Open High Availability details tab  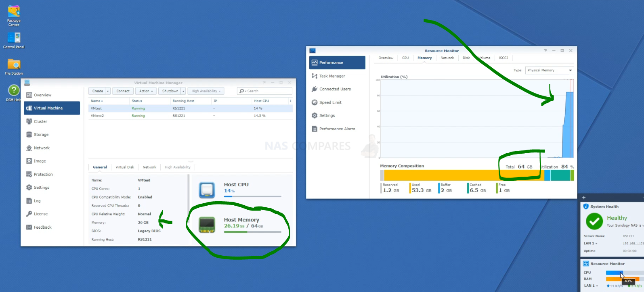click(x=178, y=167)
